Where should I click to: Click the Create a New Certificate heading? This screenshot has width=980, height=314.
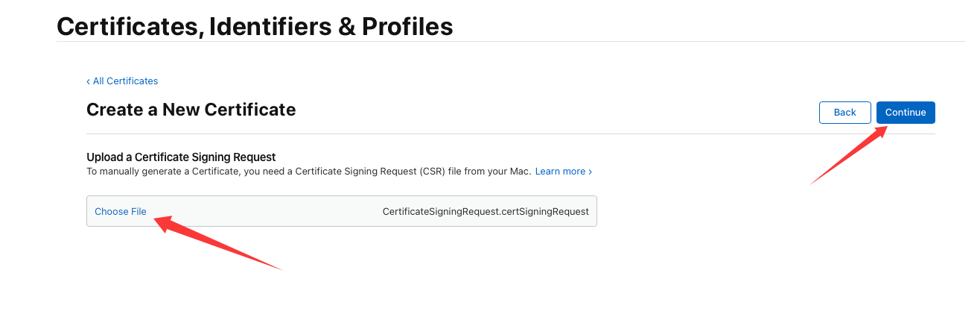191,110
